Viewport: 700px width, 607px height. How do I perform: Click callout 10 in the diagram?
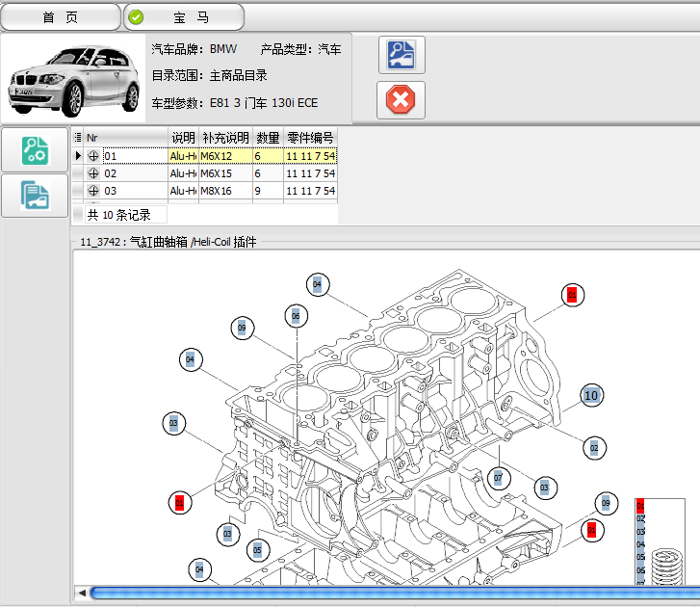[591, 395]
